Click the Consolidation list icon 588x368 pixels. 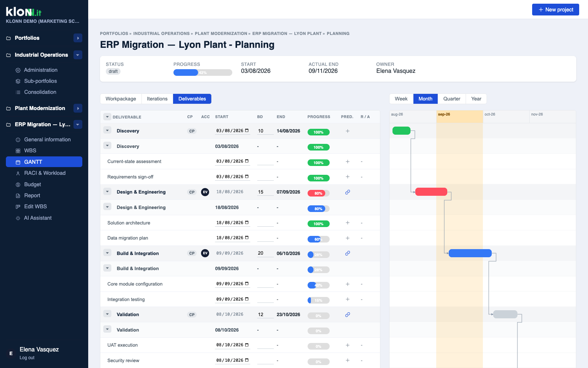[18, 92]
